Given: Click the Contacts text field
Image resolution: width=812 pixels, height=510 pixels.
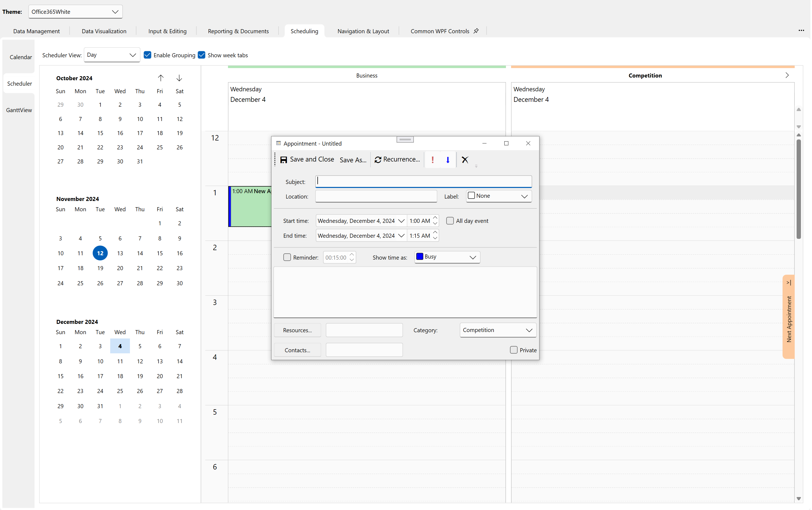Looking at the screenshot, I should (x=364, y=350).
